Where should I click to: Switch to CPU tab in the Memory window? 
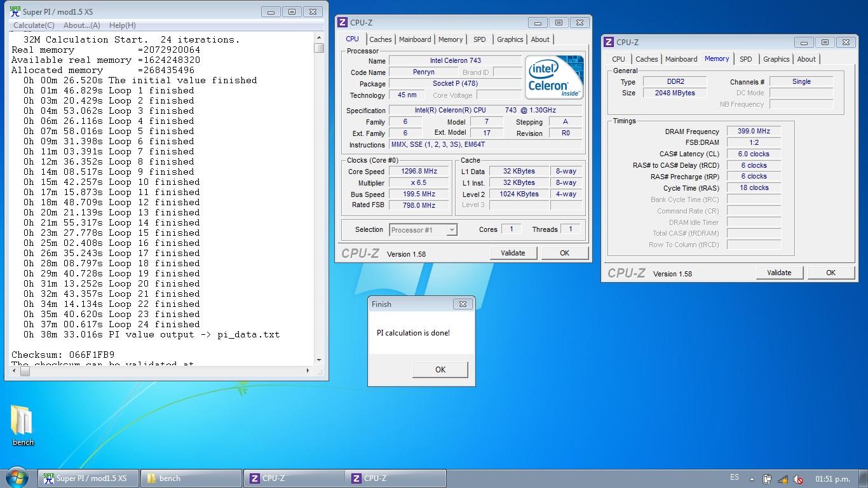coord(618,59)
